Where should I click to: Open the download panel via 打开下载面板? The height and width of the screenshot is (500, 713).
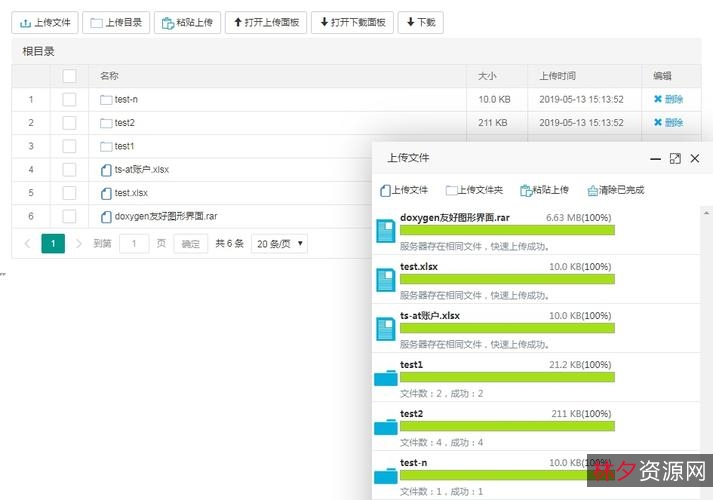(352, 22)
